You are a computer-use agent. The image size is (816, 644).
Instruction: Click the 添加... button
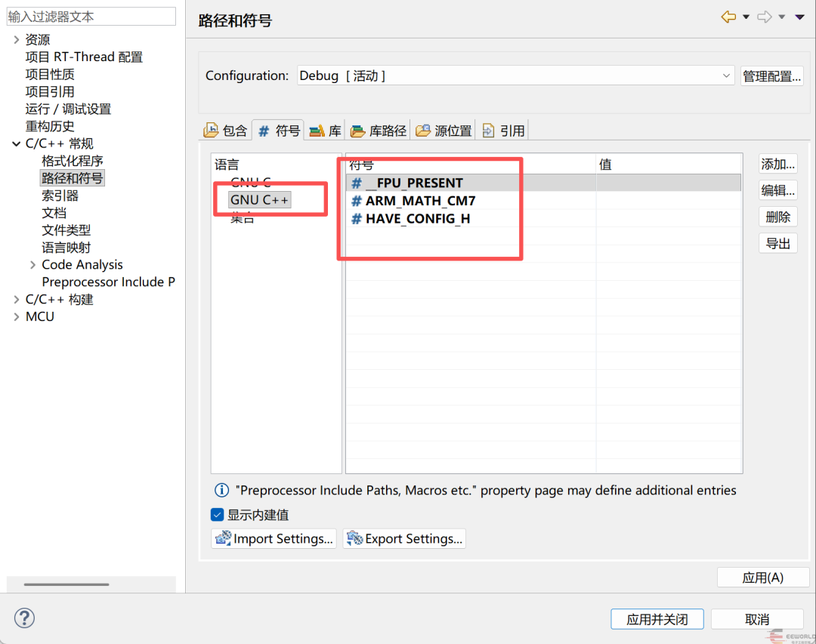click(778, 165)
